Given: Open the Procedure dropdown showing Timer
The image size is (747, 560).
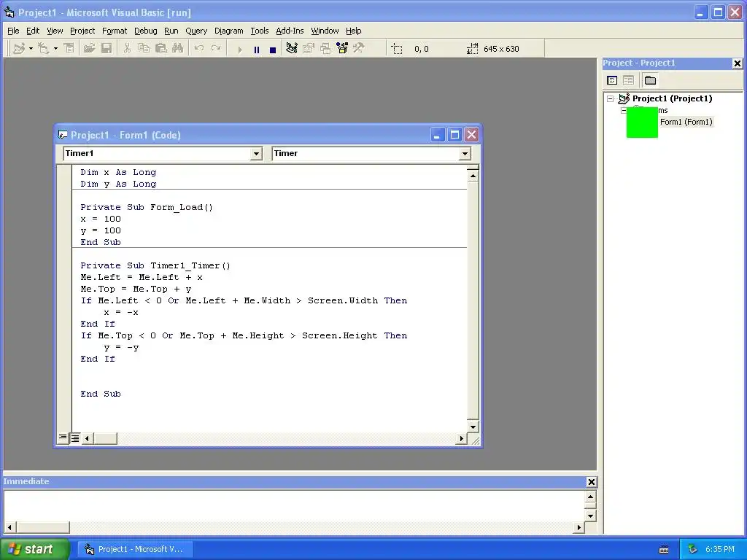Looking at the screenshot, I should point(465,153).
